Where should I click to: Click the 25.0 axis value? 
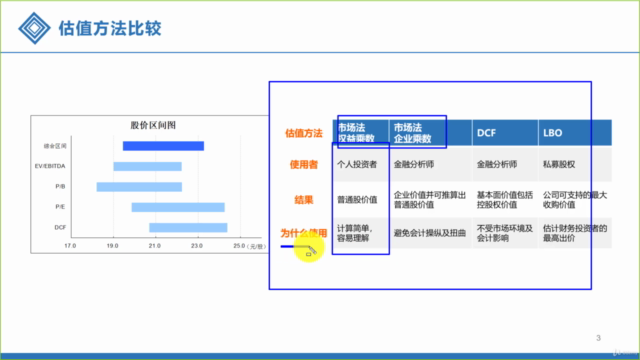click(239, 246)
